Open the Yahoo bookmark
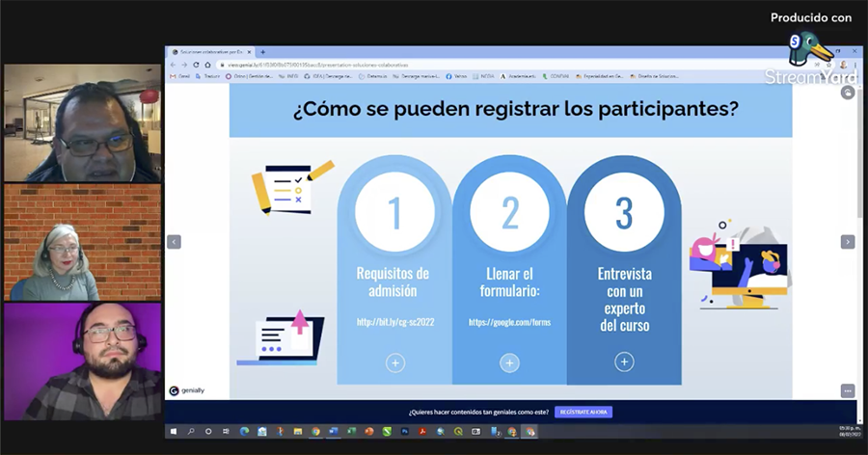The width and height of the screenshot is (868, 455). (456, 76)
